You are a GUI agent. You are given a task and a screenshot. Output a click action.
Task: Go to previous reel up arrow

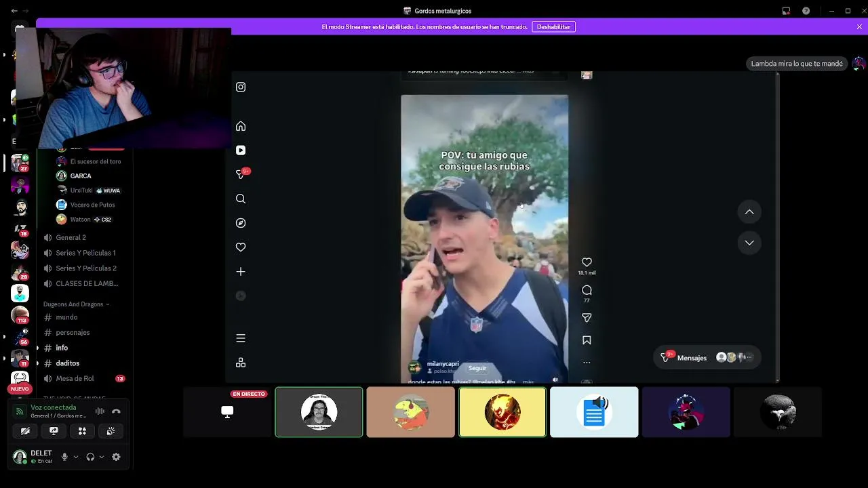click(x=749, y=212)
